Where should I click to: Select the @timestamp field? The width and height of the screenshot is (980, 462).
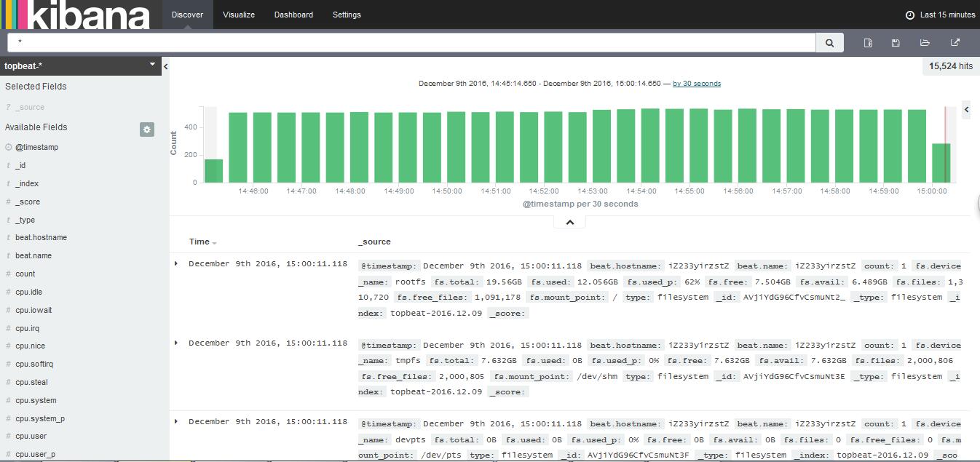point(36,147)
